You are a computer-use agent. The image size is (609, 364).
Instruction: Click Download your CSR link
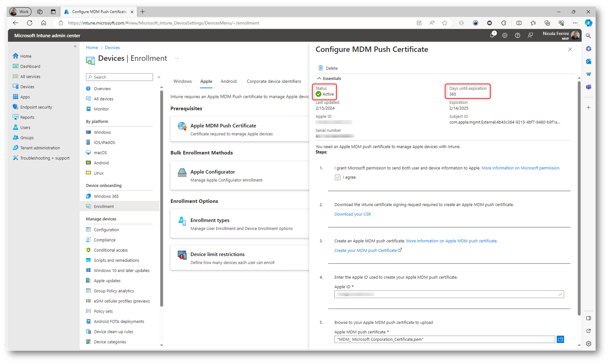pos(352,214)
